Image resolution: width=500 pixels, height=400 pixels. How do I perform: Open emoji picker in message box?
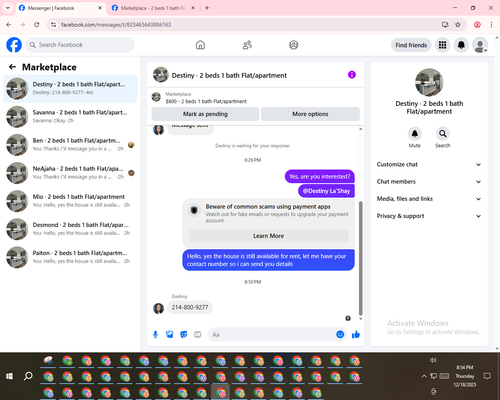340,334
